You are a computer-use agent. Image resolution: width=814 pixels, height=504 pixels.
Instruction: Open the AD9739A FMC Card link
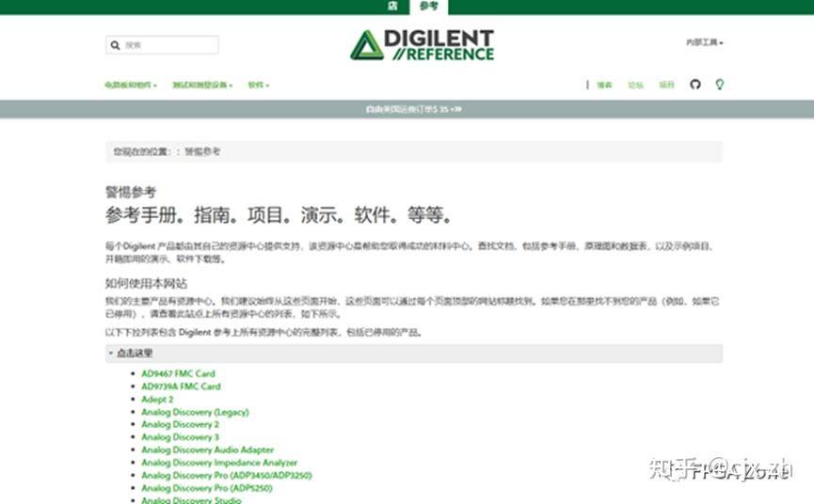(182, 386)
